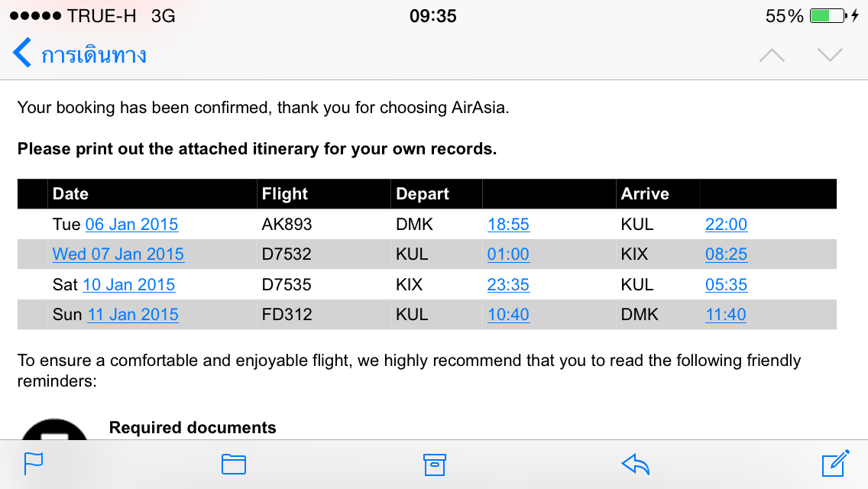This screenshot has width=868, height=489.
Task: Tap the 11 Jan 2015 date link
Action: pos(133,315)
